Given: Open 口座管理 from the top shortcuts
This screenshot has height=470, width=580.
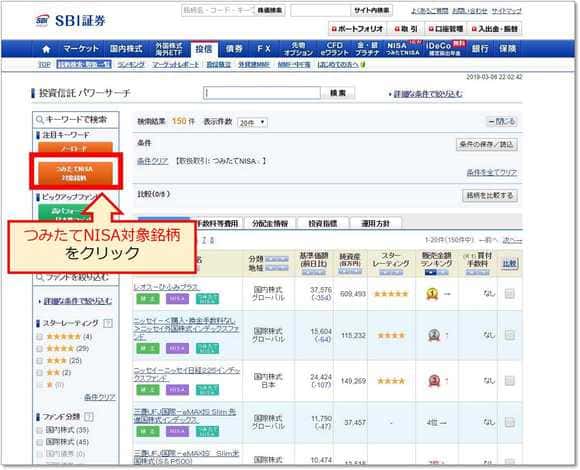Looking at the screenshot, I should click(x=446, y=29).
